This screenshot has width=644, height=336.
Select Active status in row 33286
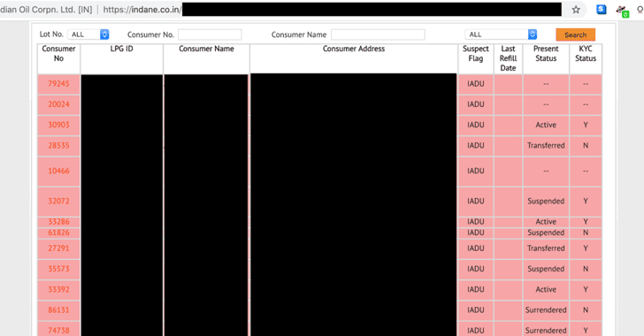coord(546,222)
